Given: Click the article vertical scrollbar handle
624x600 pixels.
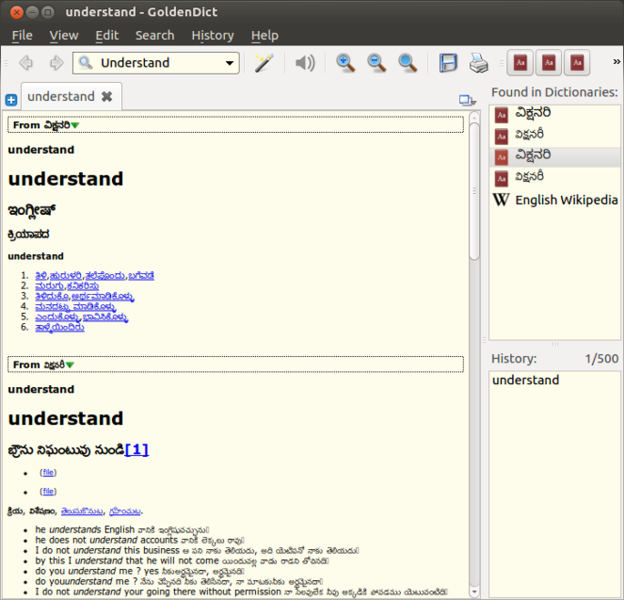Looking at the screenshot, I should (x=474, y=191).
